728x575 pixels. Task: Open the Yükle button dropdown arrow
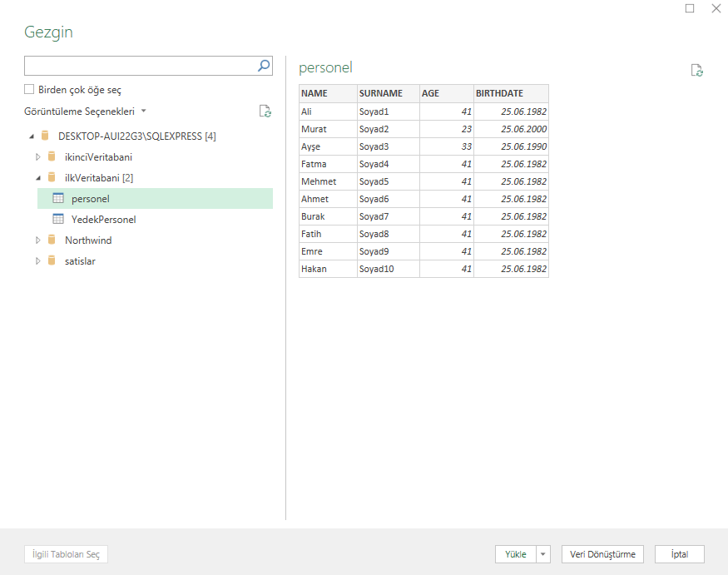pos(542,554)
